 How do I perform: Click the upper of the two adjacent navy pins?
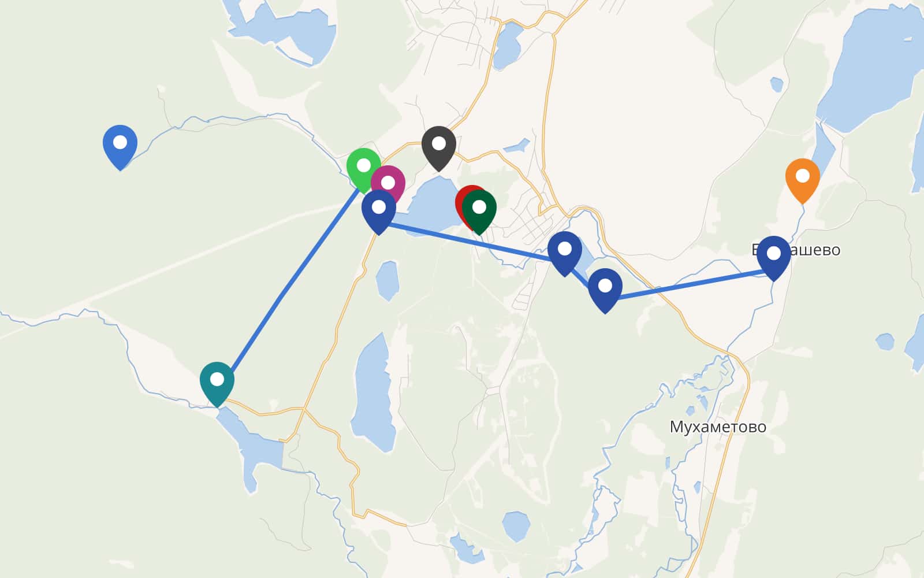click(565, 253)
